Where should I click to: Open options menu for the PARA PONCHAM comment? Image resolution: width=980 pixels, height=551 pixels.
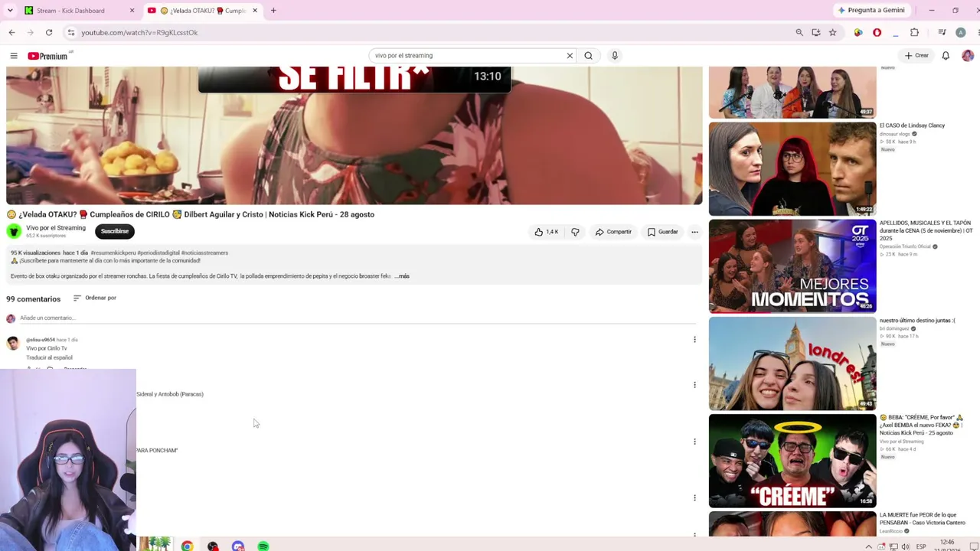[x=694, y=442]
